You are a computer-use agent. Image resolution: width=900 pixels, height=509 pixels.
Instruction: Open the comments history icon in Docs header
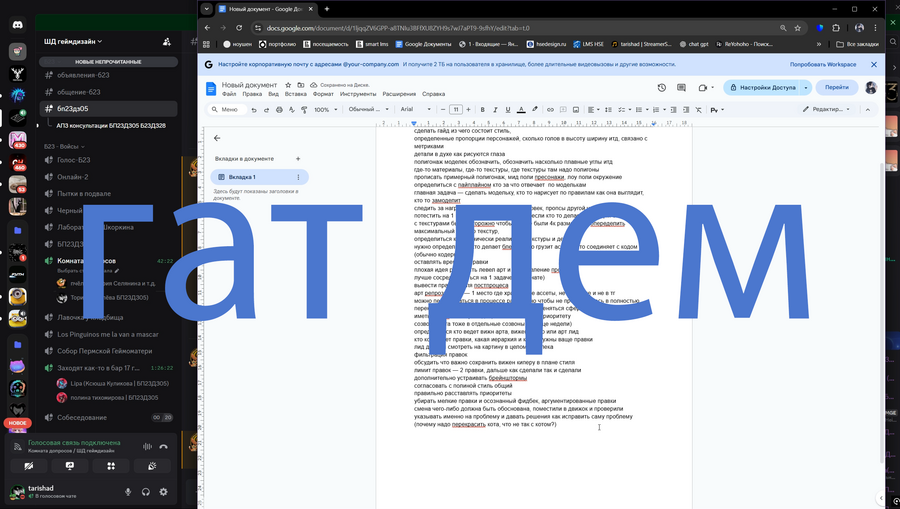681,88
